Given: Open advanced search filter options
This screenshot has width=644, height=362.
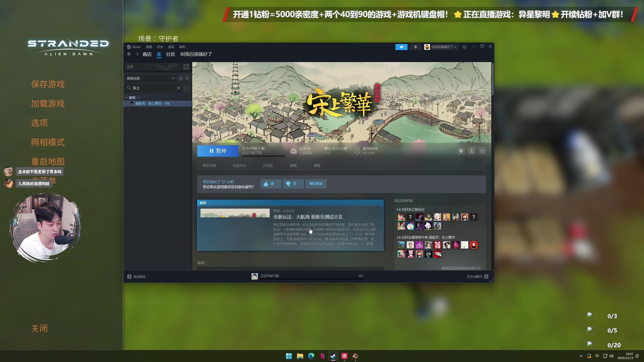Looking at the screenshot, I should (x=186, y=88).
